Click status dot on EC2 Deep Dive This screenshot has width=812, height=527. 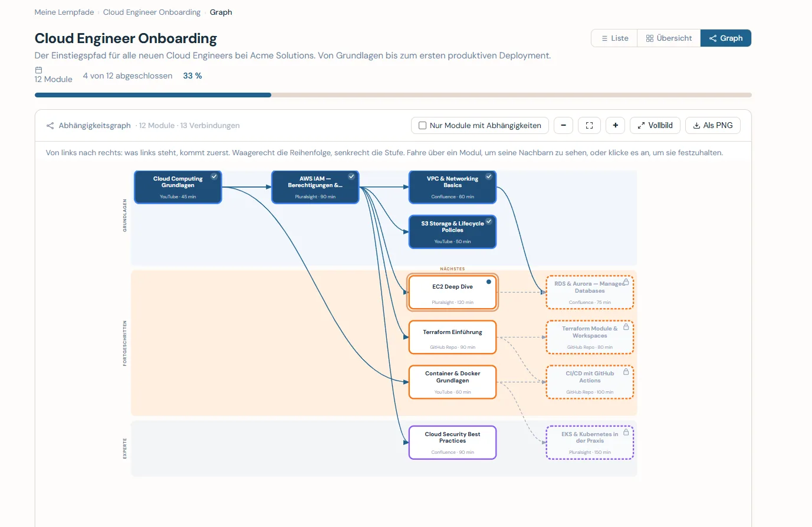[x=488, y=281]
